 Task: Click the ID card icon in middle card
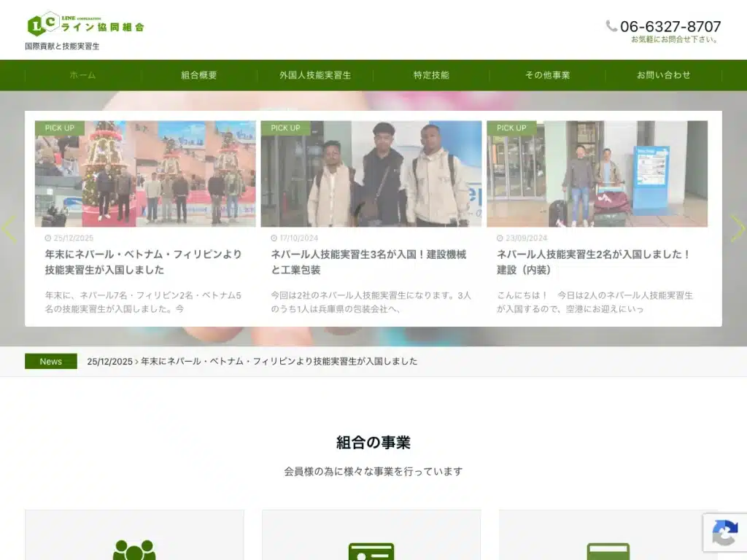[371, 551]
